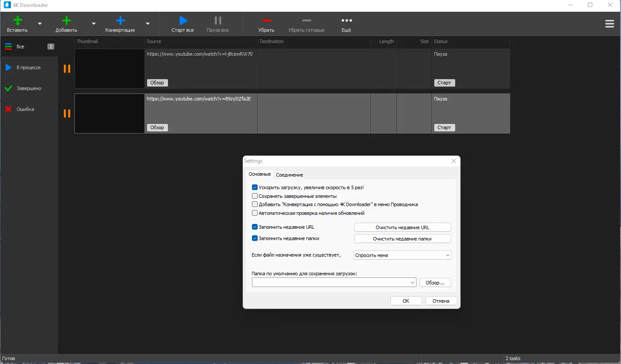Click the Конвертация blue plus icon
Image resolution: width=621 pixels, height=364 pixels.
click(120, 20)
